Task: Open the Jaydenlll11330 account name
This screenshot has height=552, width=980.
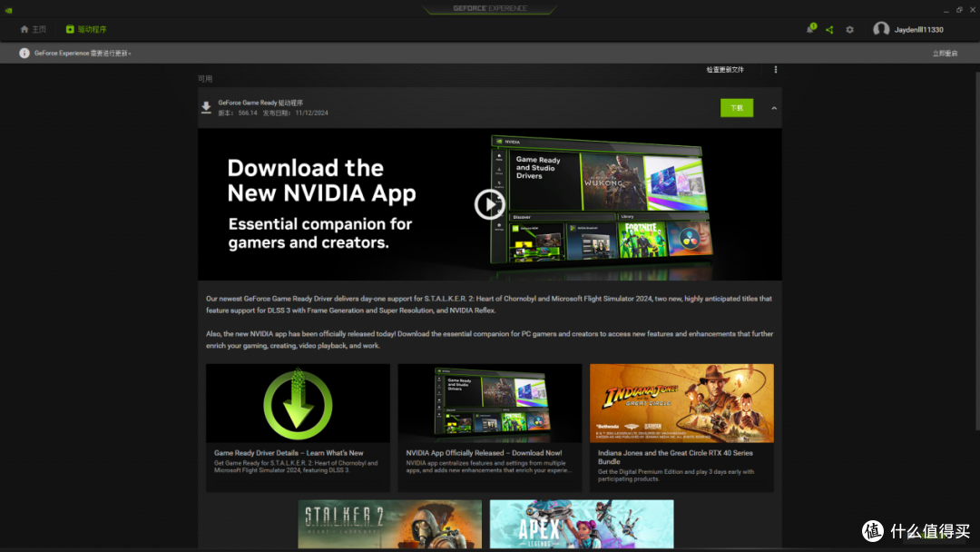Action: 918,29
